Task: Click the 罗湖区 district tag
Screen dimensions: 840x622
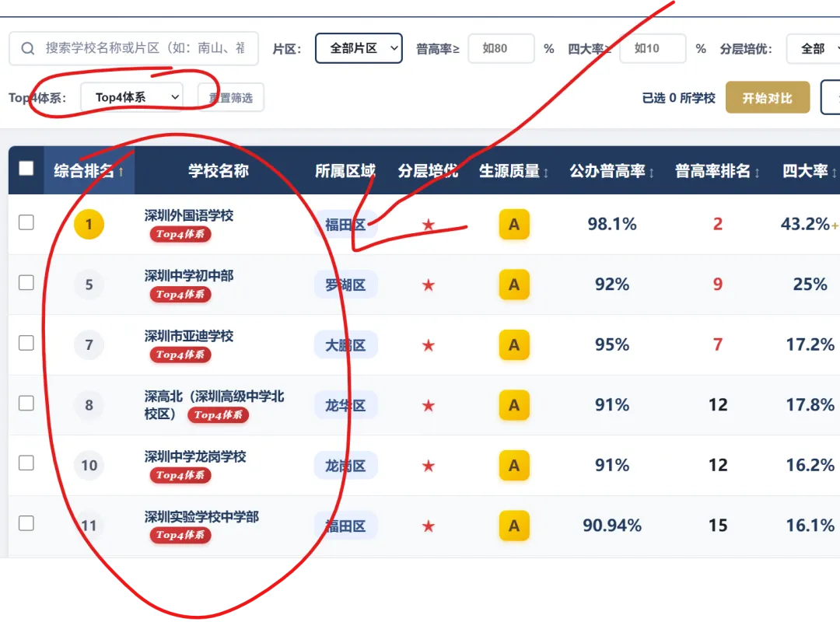Action: 345,285
